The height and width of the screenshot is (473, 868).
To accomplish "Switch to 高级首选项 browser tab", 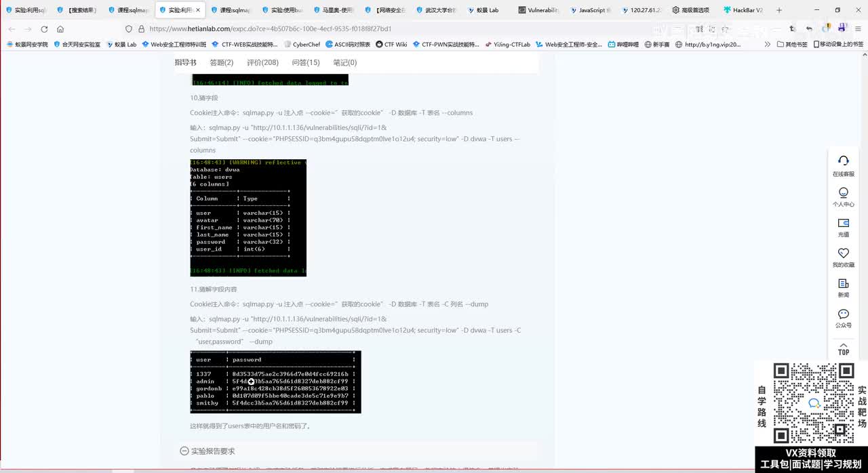I will (692, 10).
